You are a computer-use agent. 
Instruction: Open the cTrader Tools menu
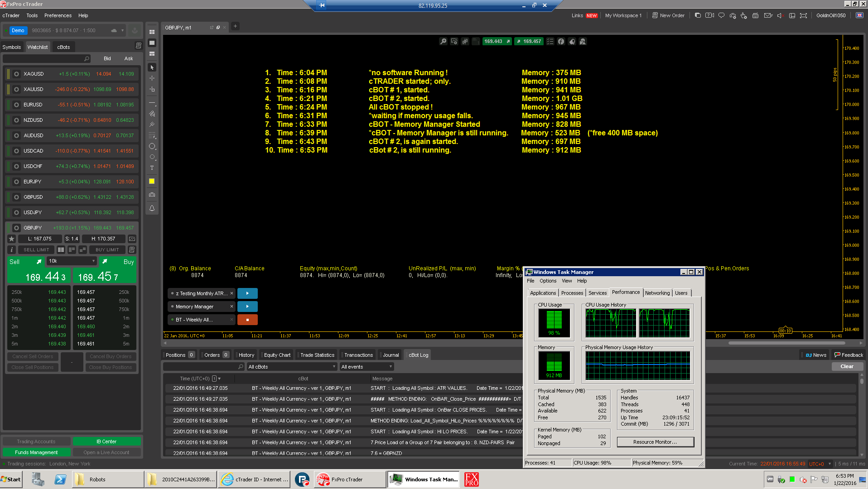(32, 15)
